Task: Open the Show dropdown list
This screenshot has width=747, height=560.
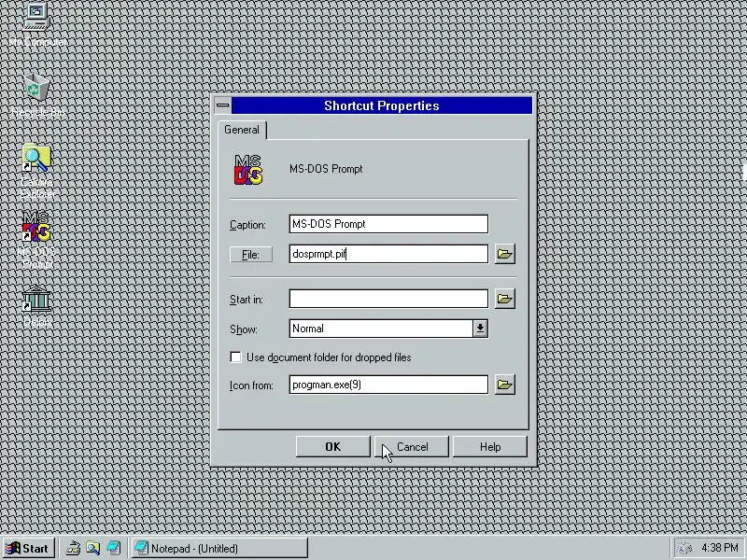Action: click(x=480, y=329)
